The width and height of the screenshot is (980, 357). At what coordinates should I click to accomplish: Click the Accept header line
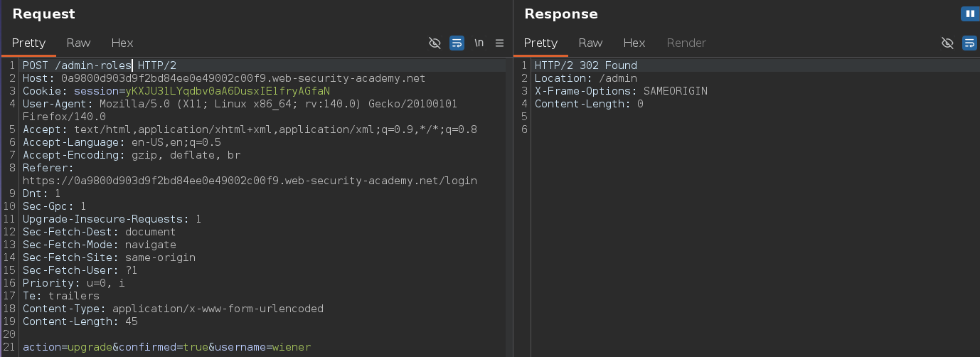point(250,129)
